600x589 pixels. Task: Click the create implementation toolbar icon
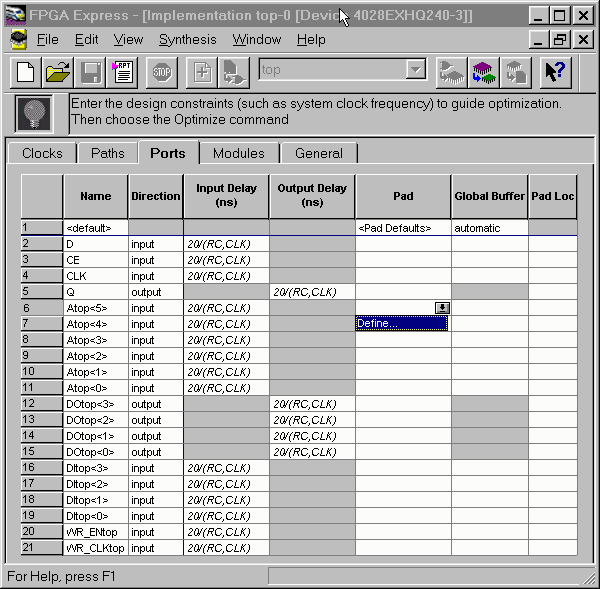pos(233,72)
